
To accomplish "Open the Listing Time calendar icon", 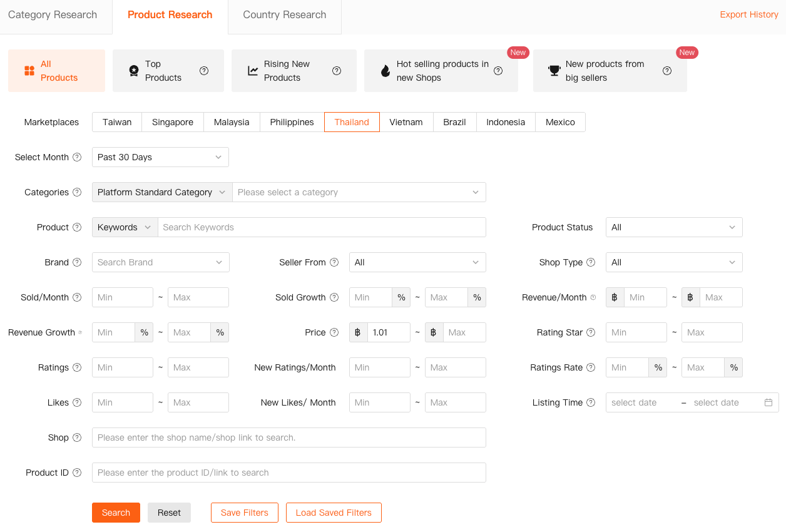I will click(x=768, y=402).
